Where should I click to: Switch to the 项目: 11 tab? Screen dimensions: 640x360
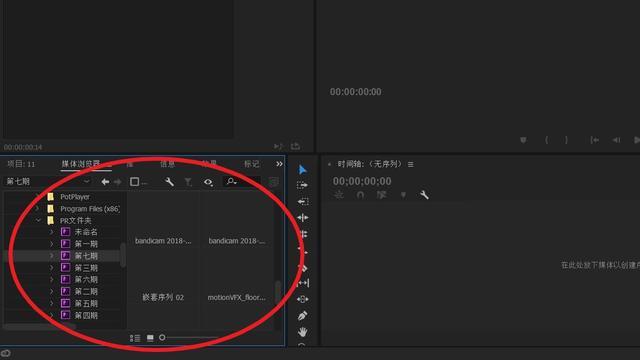click(21, 164)
